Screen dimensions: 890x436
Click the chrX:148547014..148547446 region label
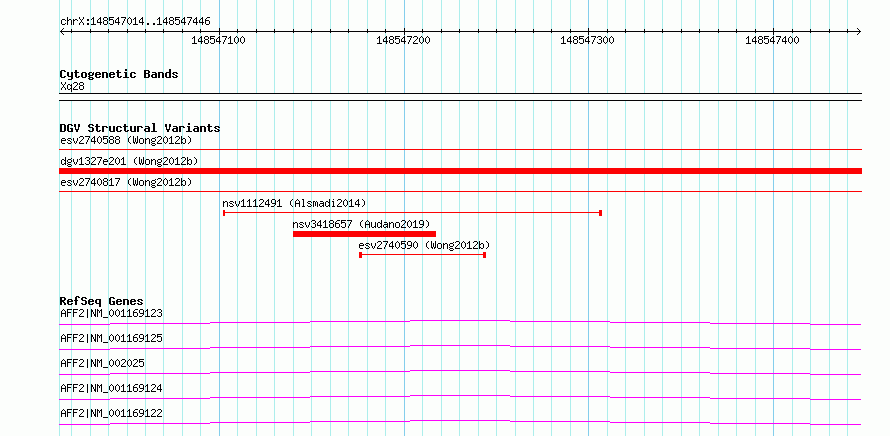click(x=135, y=22)
